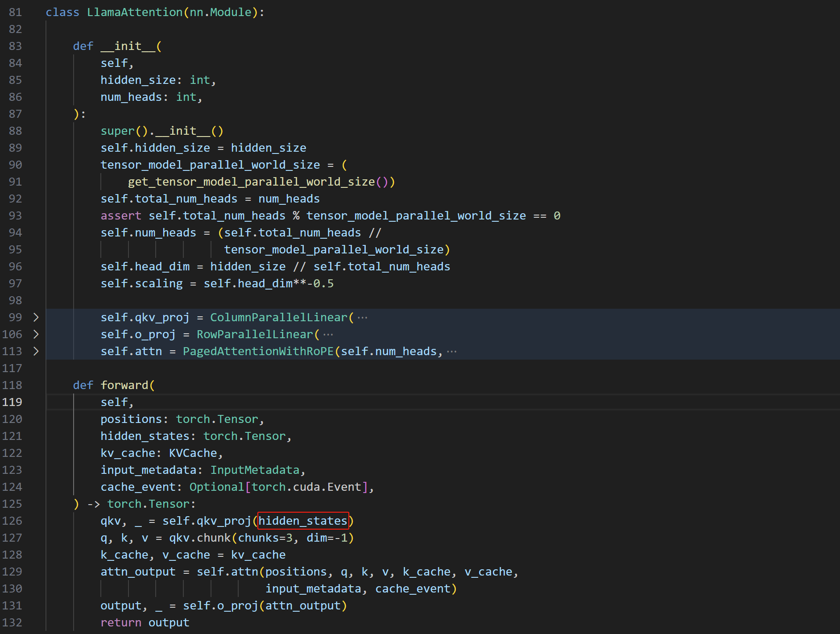Click positions parameter on line 120
840x634 pixels.
pos(131,419)
